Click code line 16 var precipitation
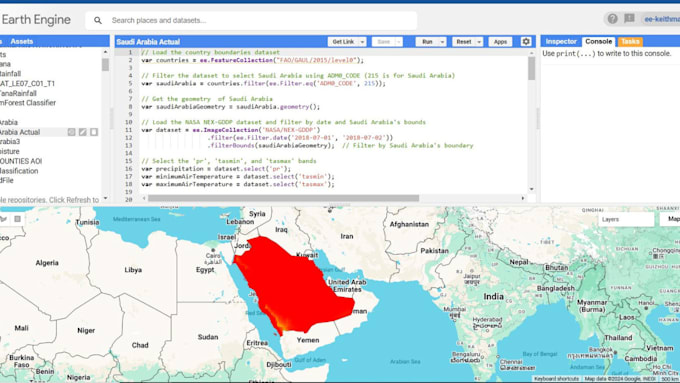The height and width of the screenshot is (383, 680). (x=216, y=169)
